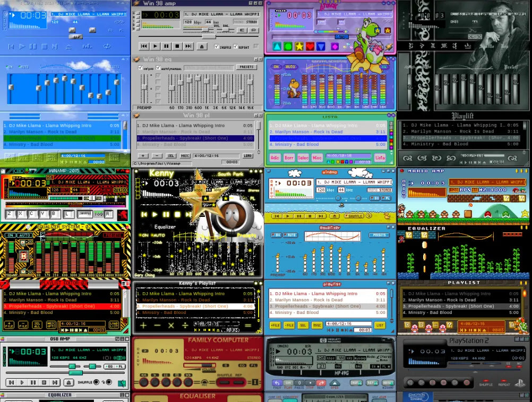
Task: Toggle the Repeat checkbox in Win 98 amp
Action: pyautogui.click(x=236, y=47)
